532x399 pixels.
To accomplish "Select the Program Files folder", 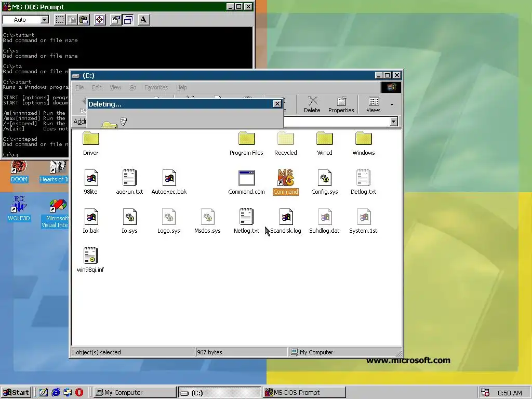I will point(246,143).
